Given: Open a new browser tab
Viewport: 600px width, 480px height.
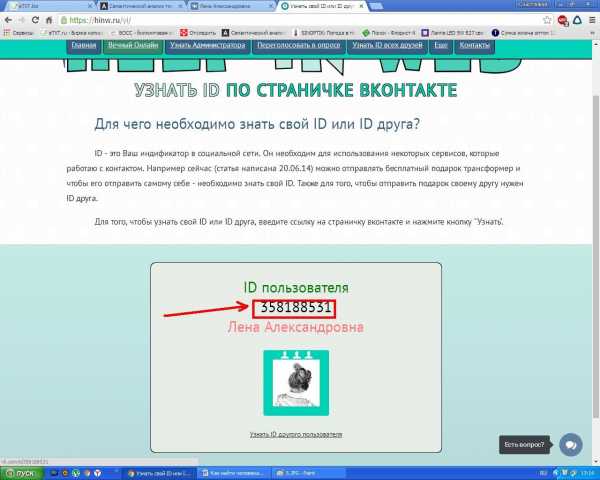Looking at the screenshot, I should pos(377,6).
